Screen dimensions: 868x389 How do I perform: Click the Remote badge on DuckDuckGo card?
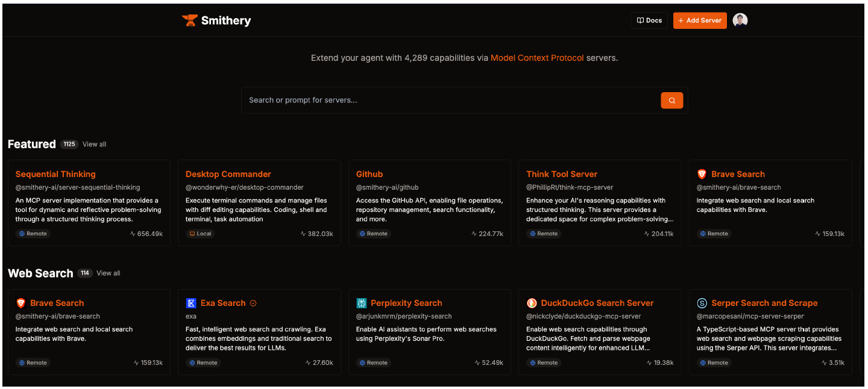click(544, 363)
